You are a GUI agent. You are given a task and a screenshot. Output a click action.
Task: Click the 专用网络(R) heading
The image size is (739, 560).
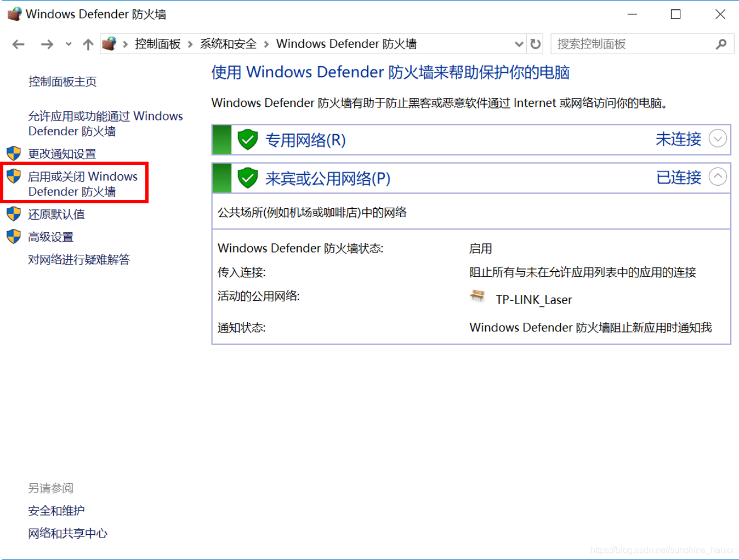point(306,140)
